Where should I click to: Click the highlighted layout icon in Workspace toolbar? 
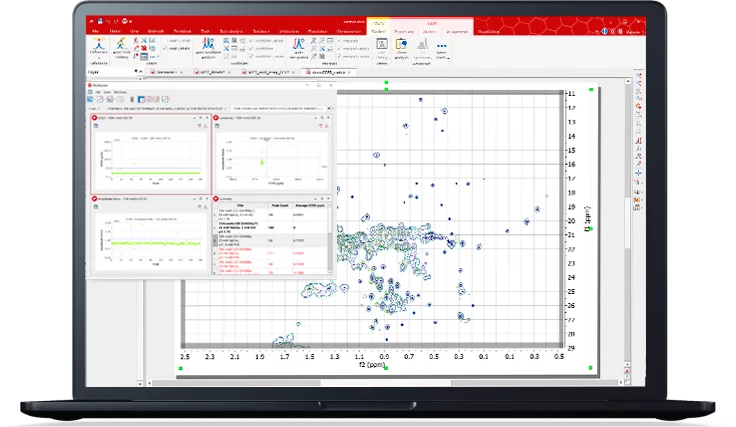(x=141, y=99)
